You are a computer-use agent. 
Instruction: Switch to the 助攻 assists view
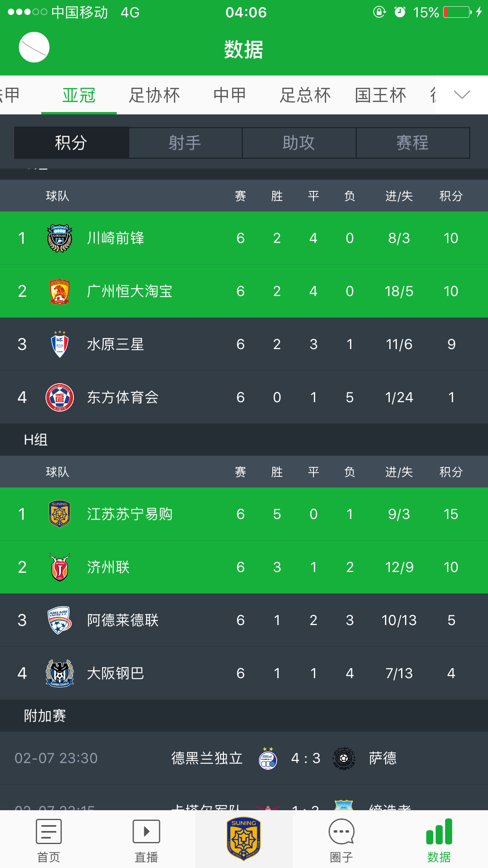tap(299, 143)
